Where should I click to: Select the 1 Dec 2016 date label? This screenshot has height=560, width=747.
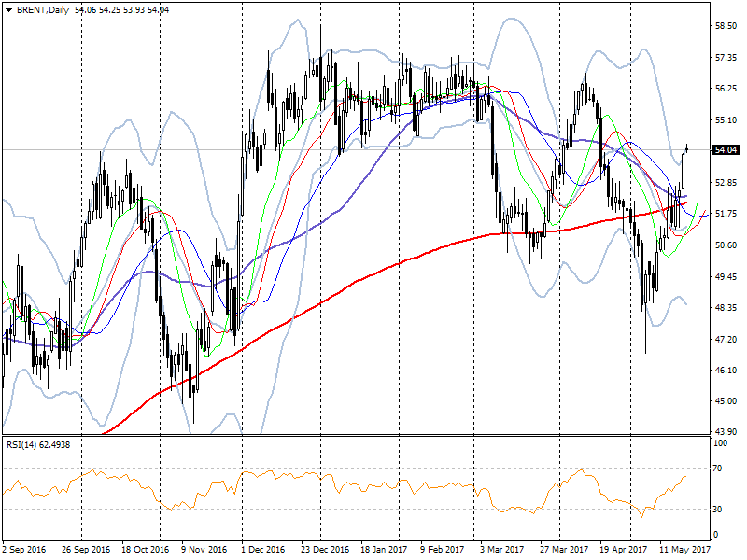click(263, 550)
